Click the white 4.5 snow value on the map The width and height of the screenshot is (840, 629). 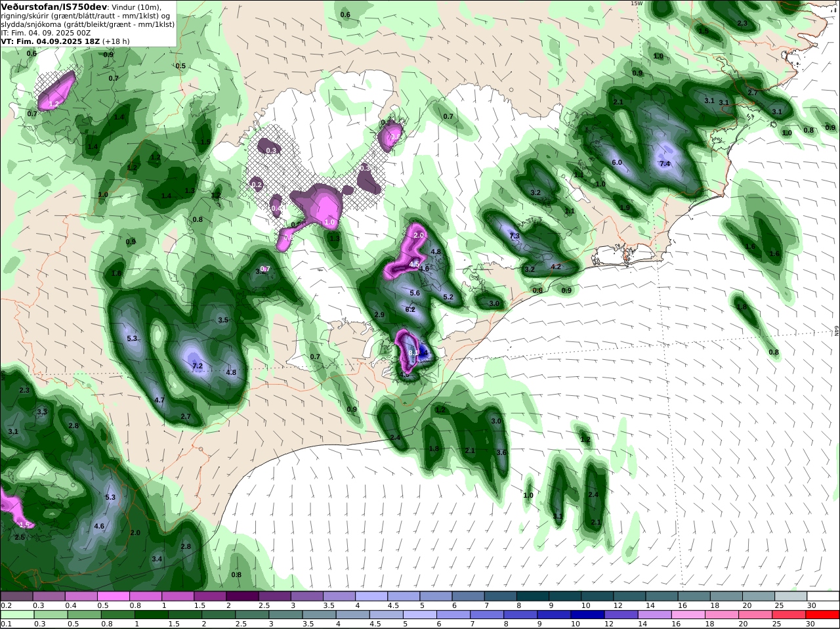click(x=414, y=263)
